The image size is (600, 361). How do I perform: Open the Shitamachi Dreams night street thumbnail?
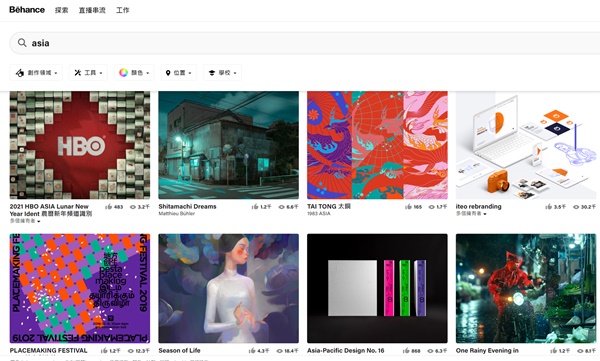228,145
